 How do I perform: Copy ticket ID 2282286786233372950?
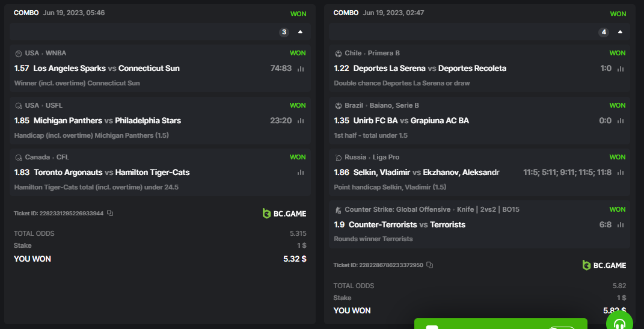pos(430,265)
